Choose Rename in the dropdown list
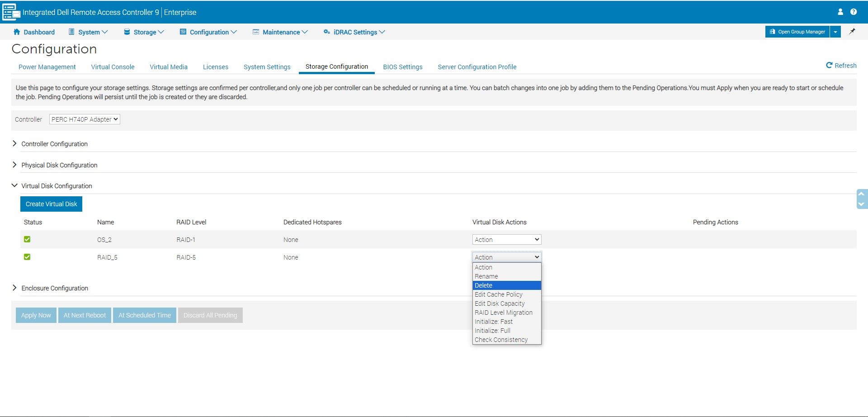The width and height of the screenshot is (868, 417). click(x=507, y=276)
